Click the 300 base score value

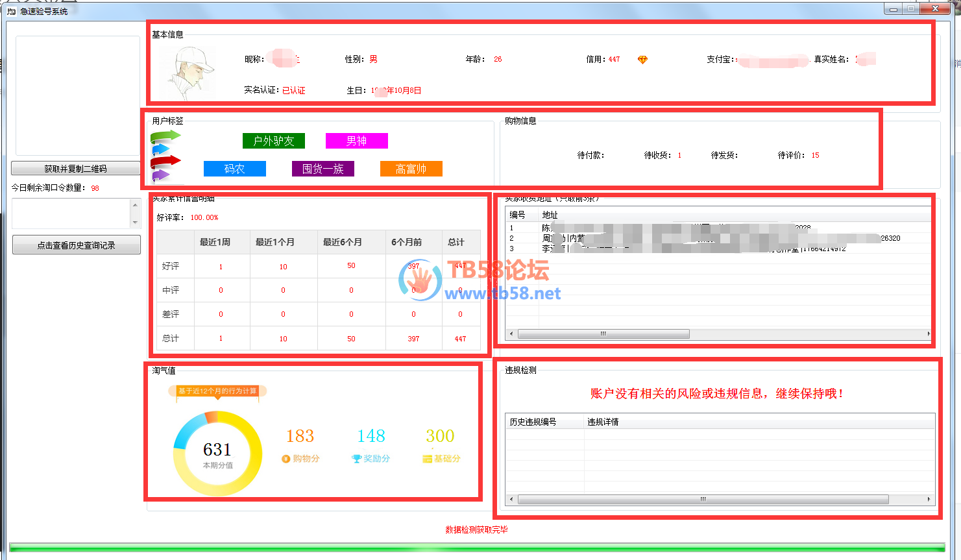440,436
